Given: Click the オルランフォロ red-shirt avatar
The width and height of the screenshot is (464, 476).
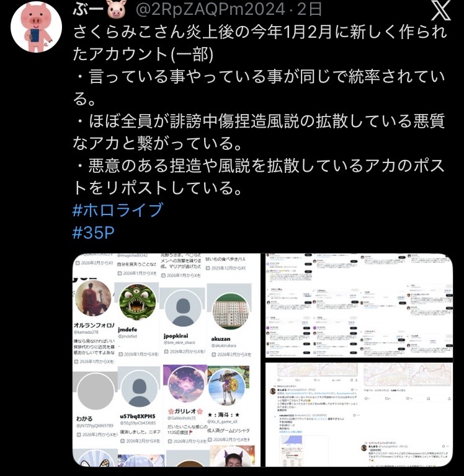Looking at the screenshot, I should click(x=93, y=298).
